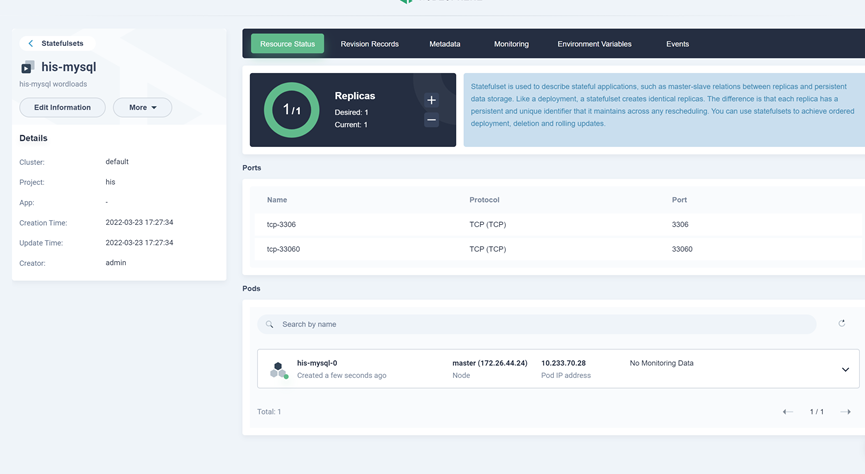Click port value 33060
The image size is (865, 474).
click(682, 249)
